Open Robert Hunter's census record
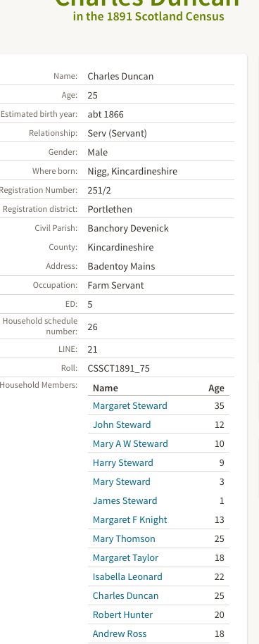The height and width of the screenshot is (644, 259). pyautogui.click(x=122, y=614)
